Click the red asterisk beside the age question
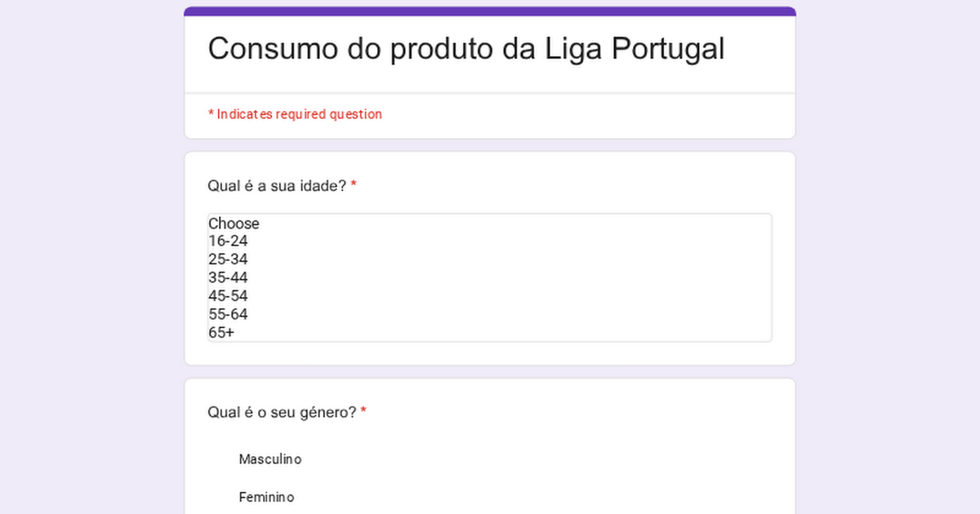The width and height of the screenshot is (980, 514). 354,185
